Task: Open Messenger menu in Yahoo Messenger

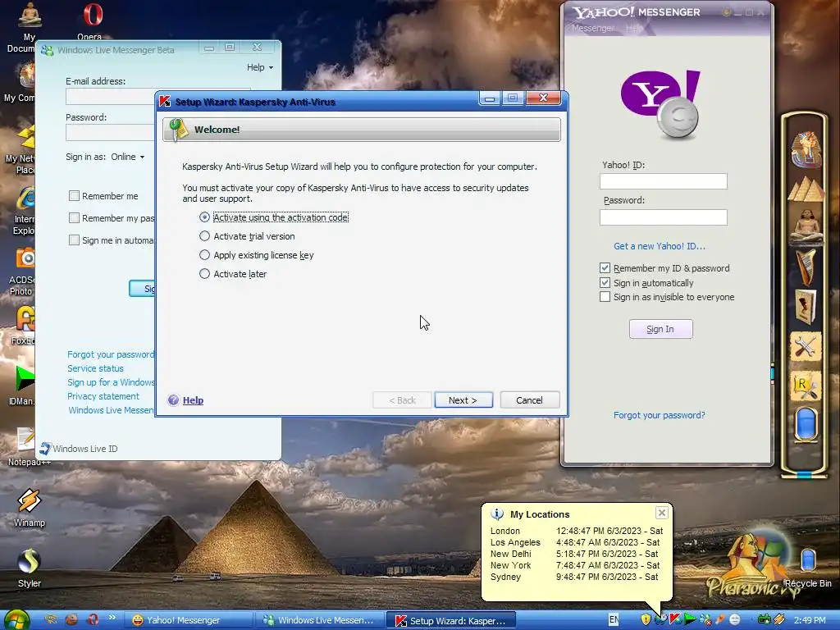Action: click(x=592, y=28)
